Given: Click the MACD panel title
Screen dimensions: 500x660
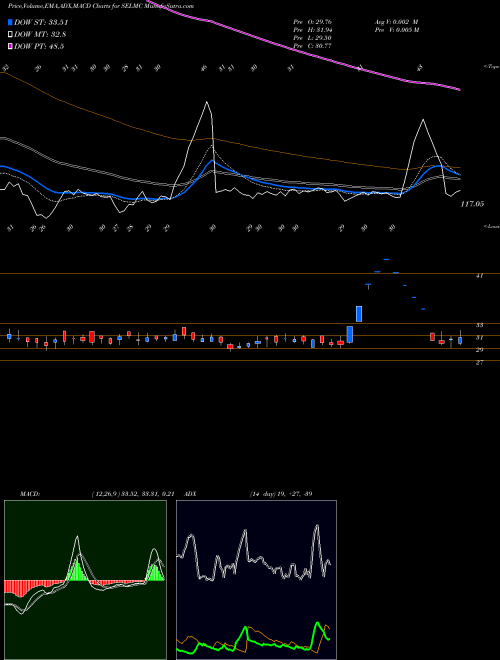Looking at the screenshot, I should coord(30,494).
